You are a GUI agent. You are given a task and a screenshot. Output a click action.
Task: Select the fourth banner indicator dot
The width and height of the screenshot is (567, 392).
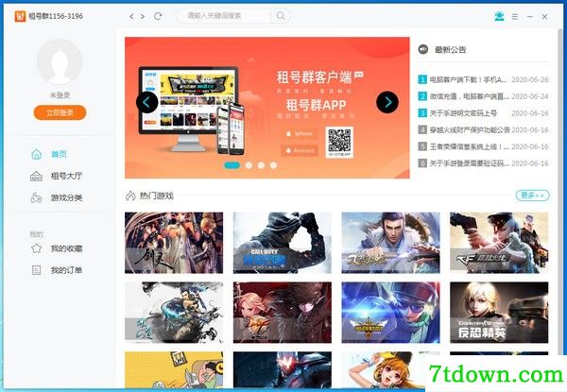[x=274, y=165]
